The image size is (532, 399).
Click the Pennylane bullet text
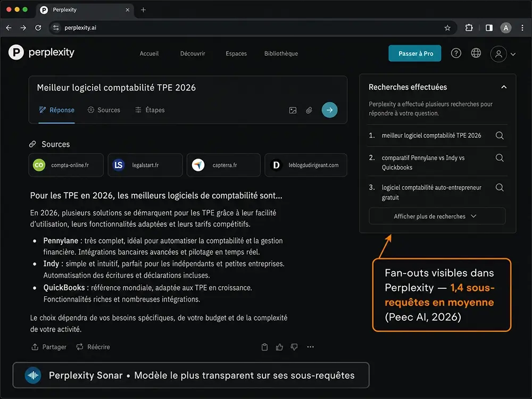tap(163, 246)
